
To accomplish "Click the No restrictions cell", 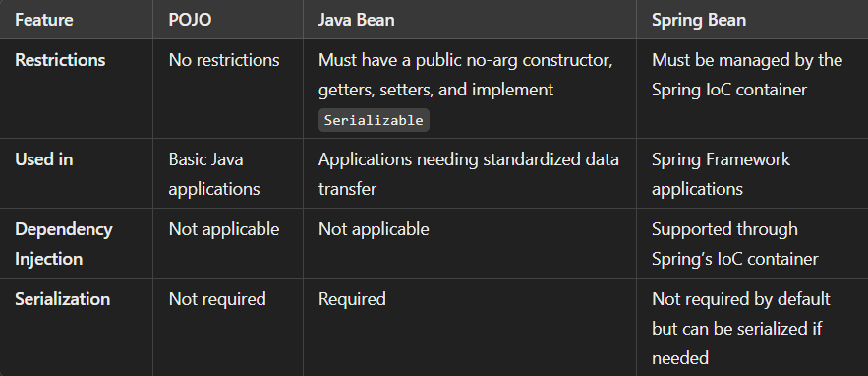I will [224, 60].
